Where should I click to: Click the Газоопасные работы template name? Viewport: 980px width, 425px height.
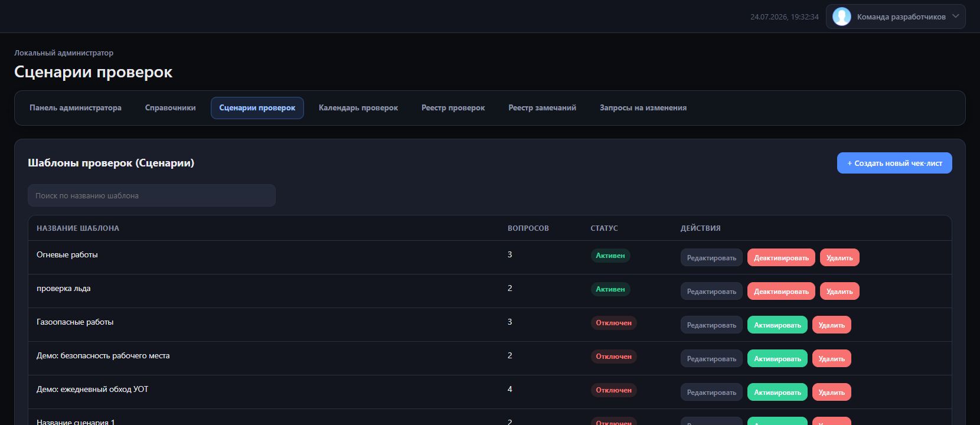click(75, 322)
